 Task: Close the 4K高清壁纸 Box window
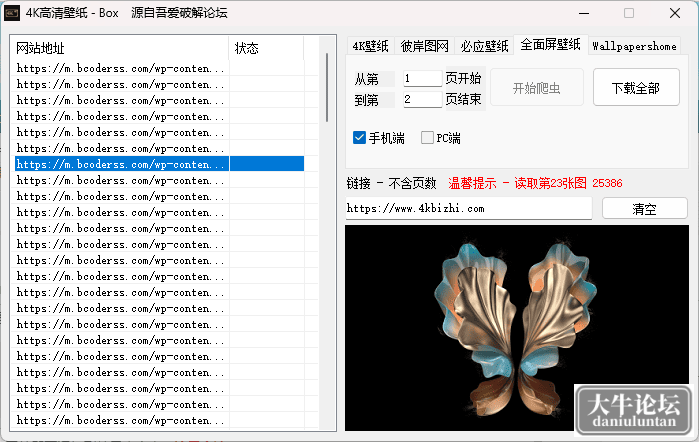(x=675, y=13)
